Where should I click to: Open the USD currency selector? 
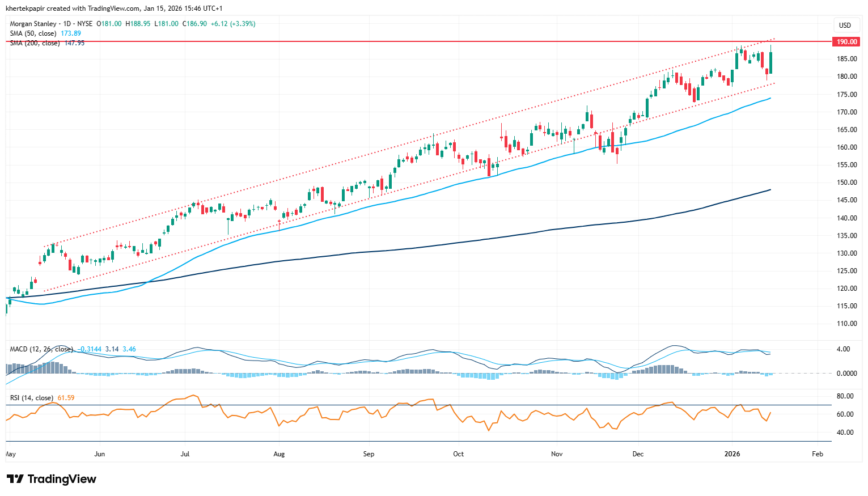[x=845, y=25]
